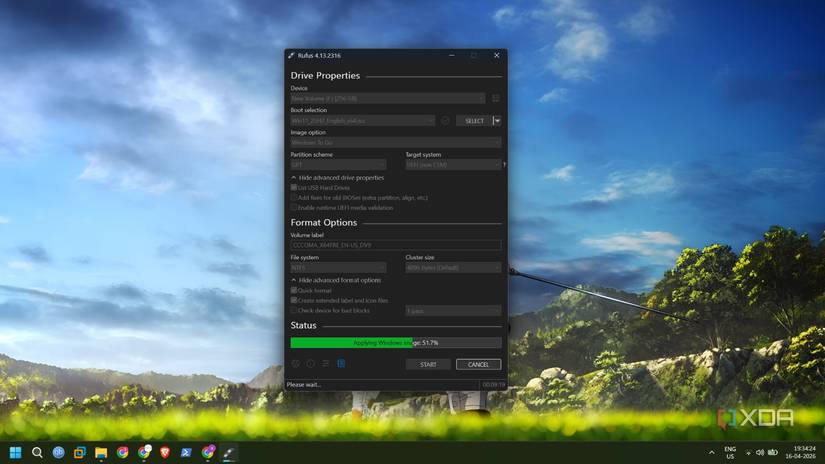
Task: Click the network icon in system tray
Action: click(748, 452)
